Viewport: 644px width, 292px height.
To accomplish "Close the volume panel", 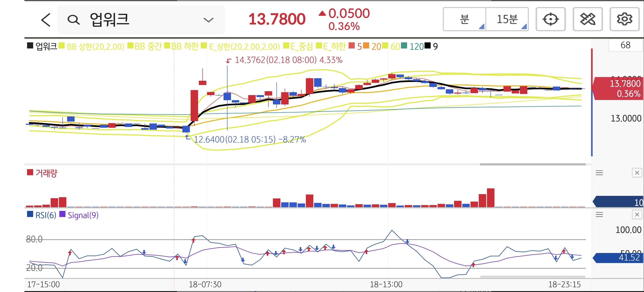I will [637, 173].
